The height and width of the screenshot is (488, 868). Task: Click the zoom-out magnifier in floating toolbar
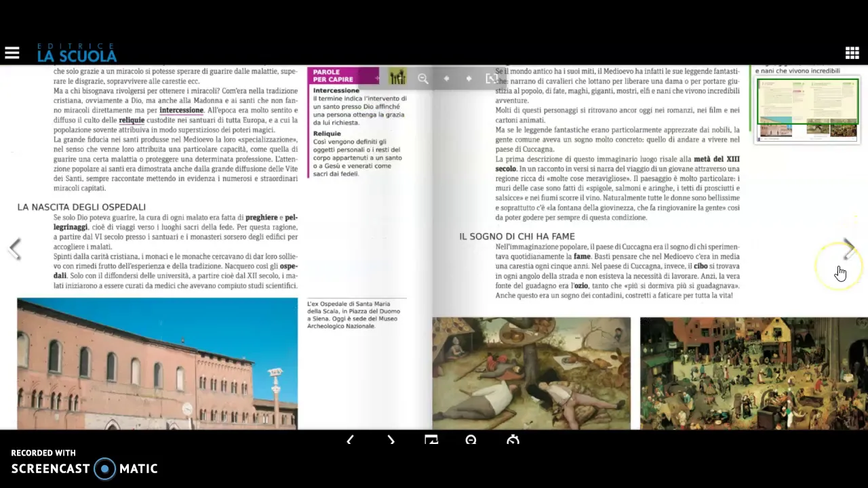point(423,79)
